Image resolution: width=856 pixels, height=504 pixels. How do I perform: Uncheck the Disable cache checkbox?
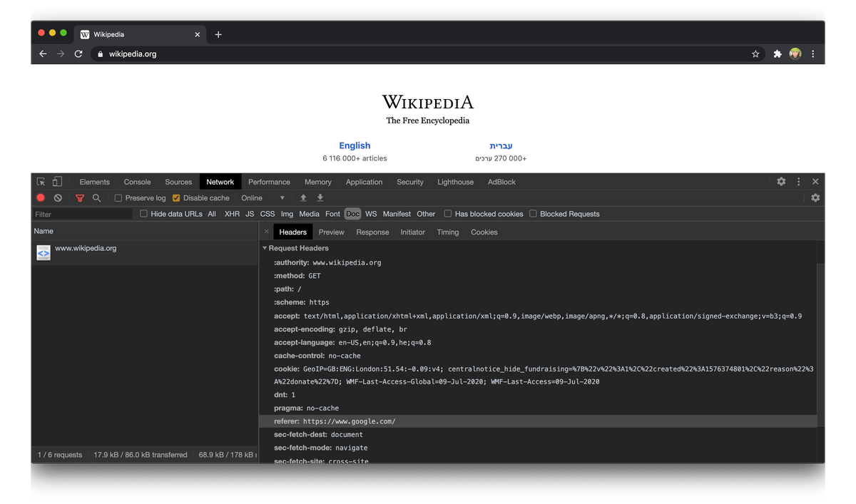pos(176,198)
